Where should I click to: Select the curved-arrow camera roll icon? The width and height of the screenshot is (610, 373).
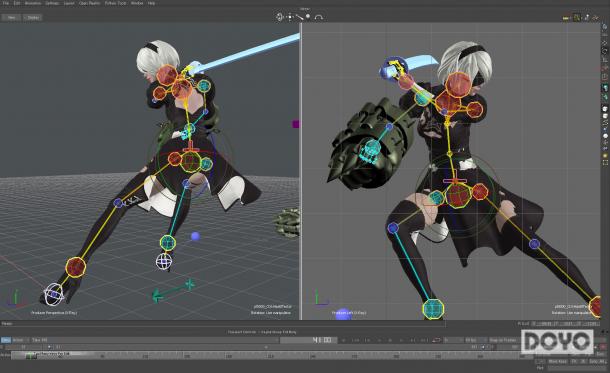click(319, 17)
